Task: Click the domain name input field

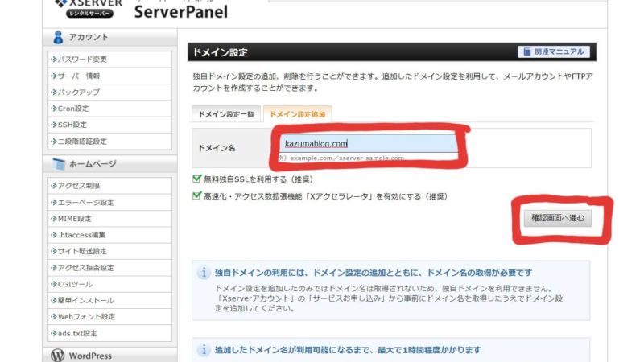Action: tap(369, 143)
